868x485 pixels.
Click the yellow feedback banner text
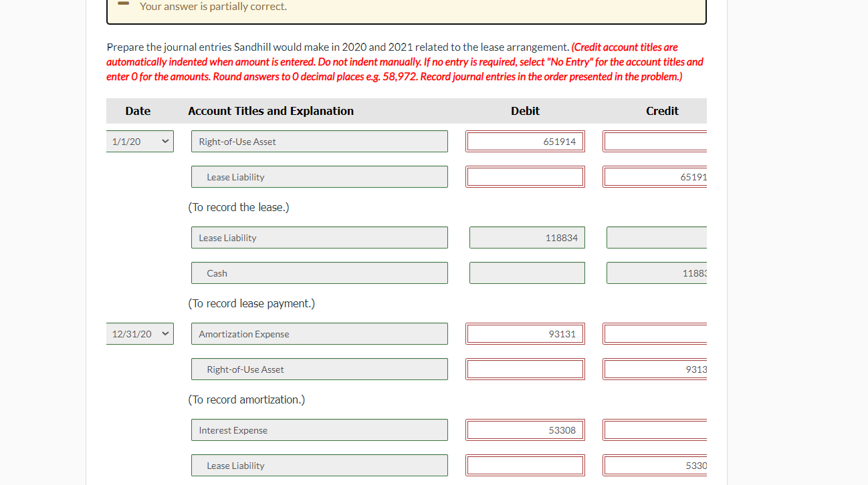tap(214, 6)
